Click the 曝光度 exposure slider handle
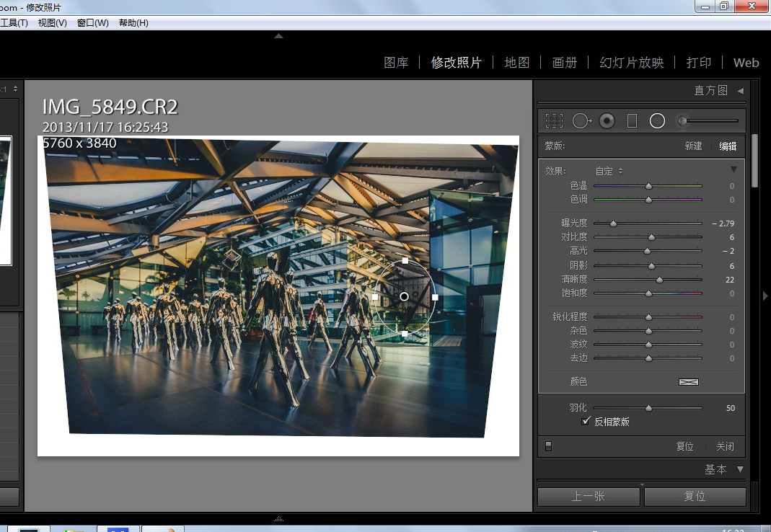The height and width of the screenshot is (532, 771). click(613, 223)
